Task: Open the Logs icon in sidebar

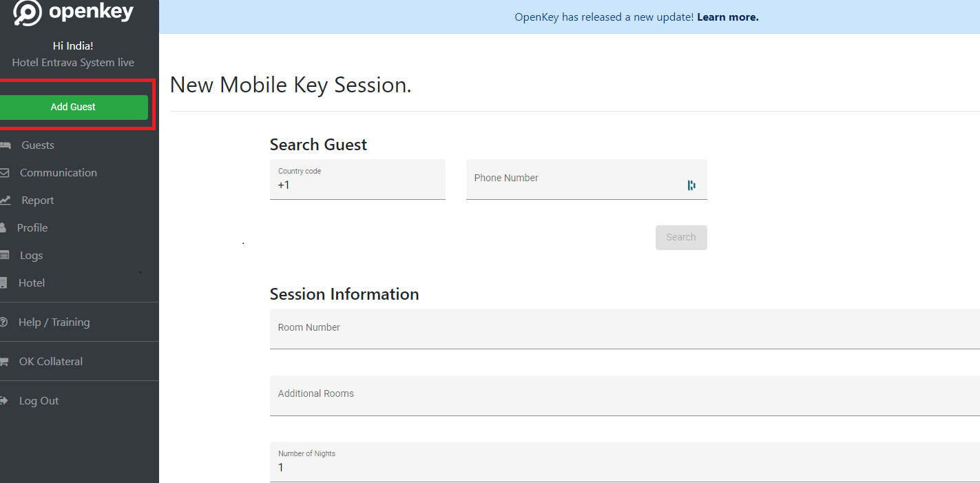Action: tap(6, 255)
